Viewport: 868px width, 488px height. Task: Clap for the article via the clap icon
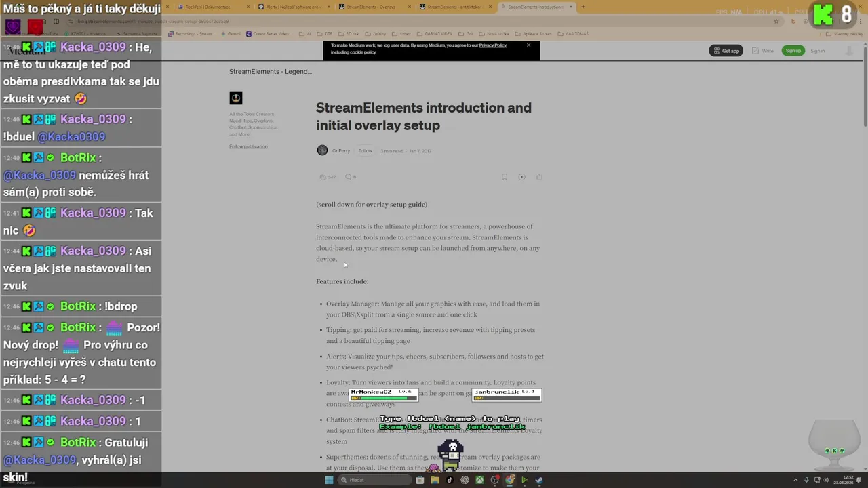coord(323,177)
